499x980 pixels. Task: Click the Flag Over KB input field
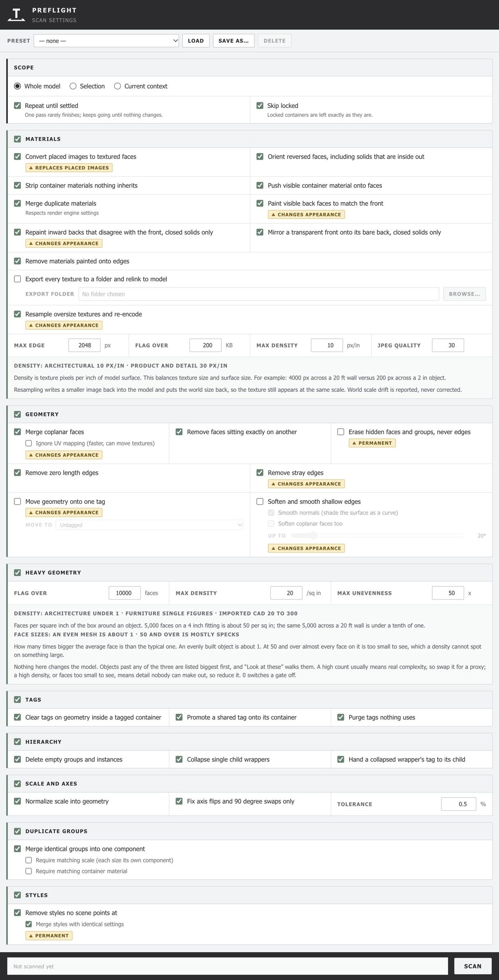pyautogui.click(x=205, y=345)
